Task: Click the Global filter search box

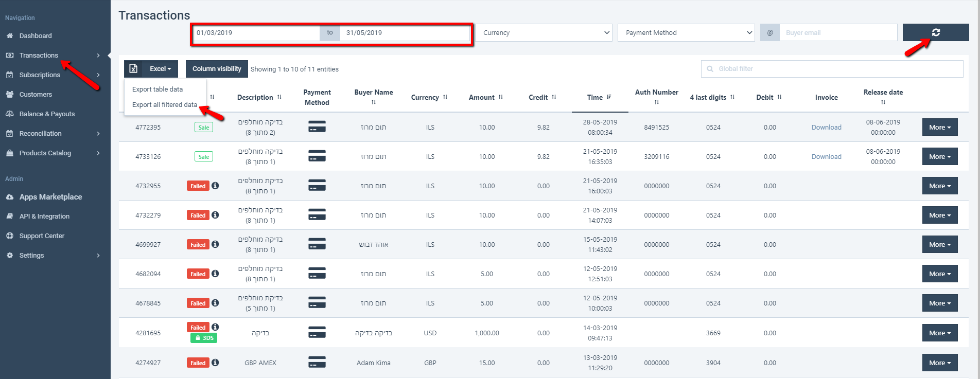Action: (832, 69)
